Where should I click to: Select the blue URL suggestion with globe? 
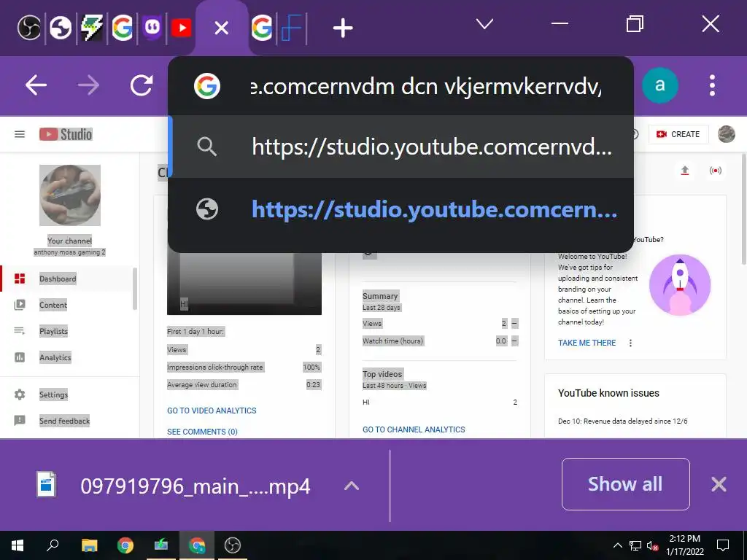pyautogui.click(x=401, y=209)
